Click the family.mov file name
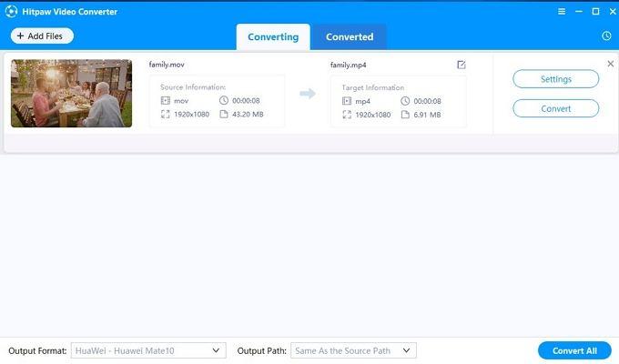This screenshot has height=364, width=619. click(x=167, y=65)
